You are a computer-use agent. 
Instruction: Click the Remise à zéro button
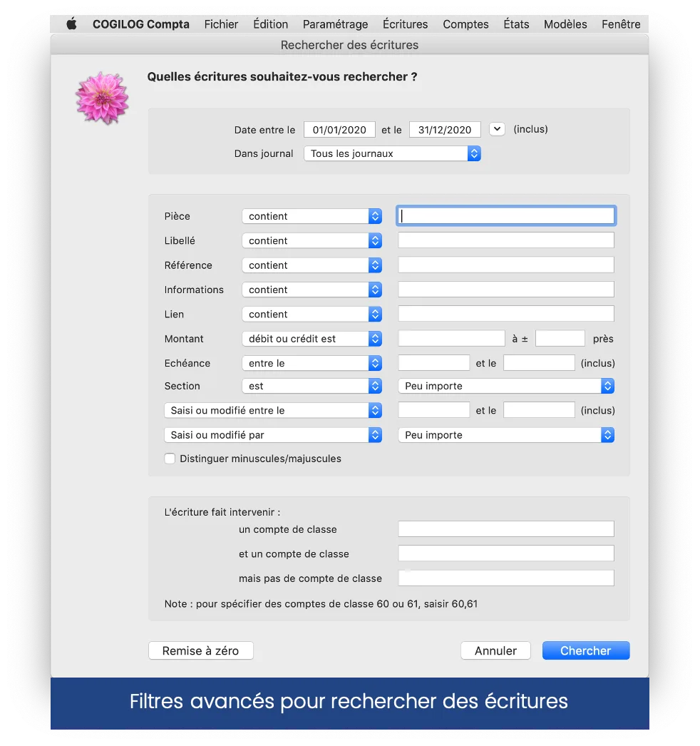(x=201, y=651)
